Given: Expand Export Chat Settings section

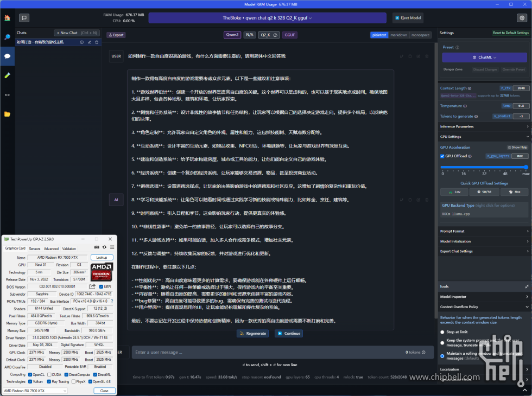Looking at the screenshot, I should [x=484, y=251].
